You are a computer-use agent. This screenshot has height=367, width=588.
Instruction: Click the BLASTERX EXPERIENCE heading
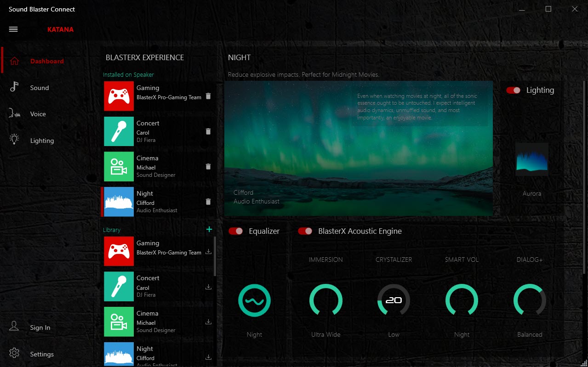(145, 57)
